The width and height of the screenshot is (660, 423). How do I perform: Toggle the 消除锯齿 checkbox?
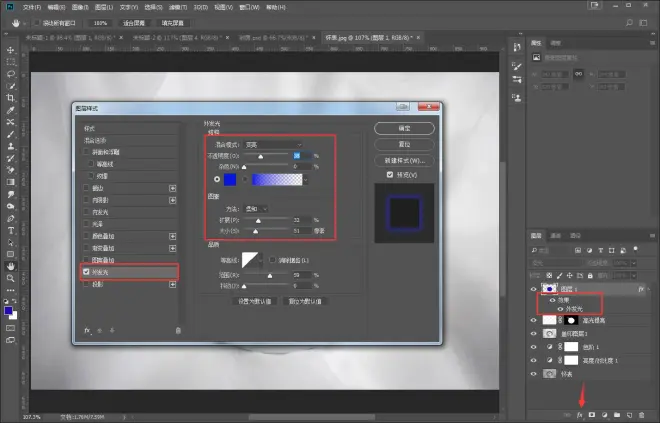272,260
